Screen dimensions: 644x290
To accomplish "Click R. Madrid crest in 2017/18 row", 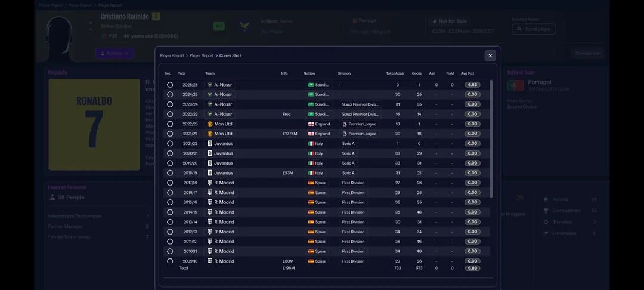I will click(x=210, y=183).
